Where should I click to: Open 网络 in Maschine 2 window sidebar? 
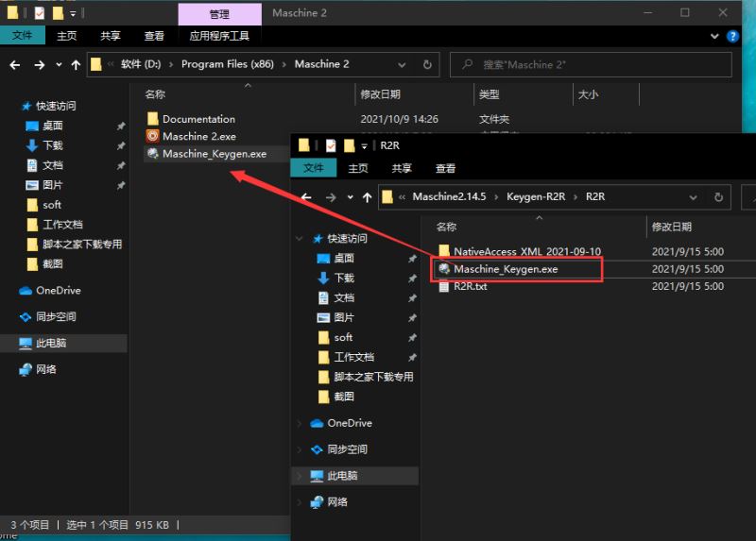(x=45, y=369)
